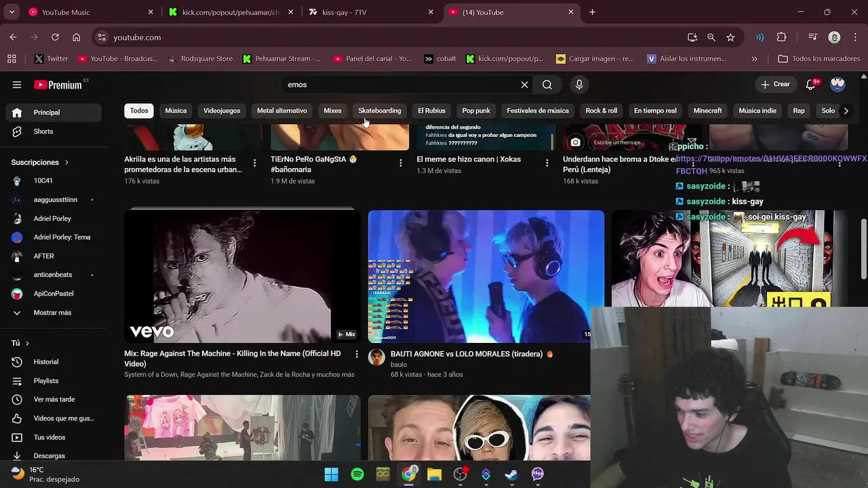868x488 pixels.
Task: Select the Videojuegos filter chip
Action: pos(222,110)
